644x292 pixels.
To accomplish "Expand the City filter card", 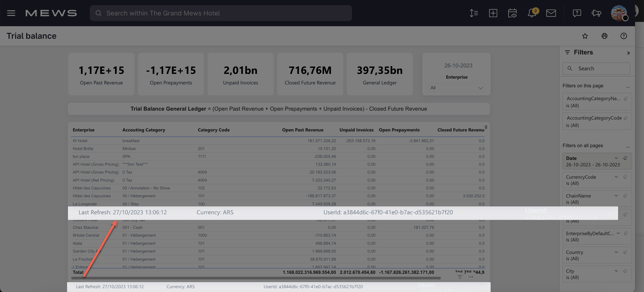I will click(x=616, y=271).
